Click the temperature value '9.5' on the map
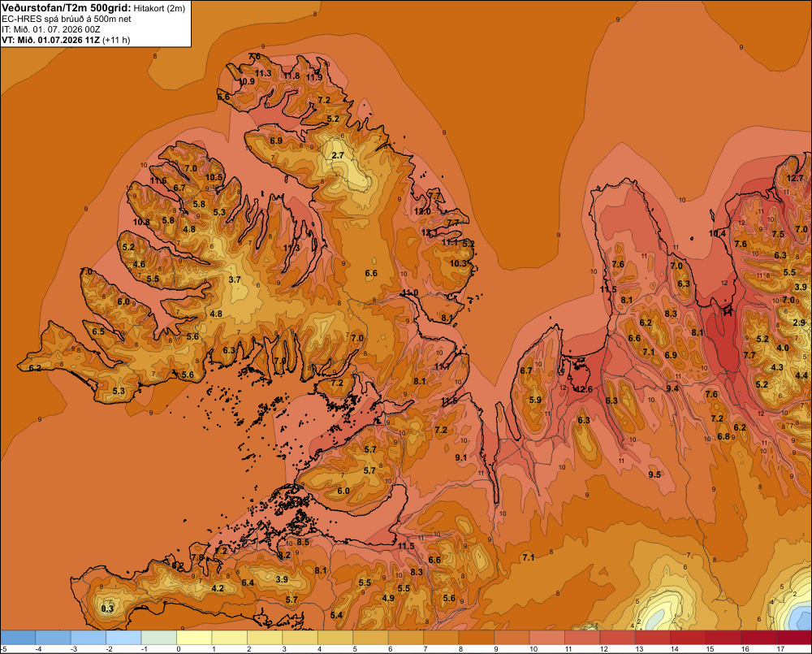The height and width of the screenshot is (654, 812). 654,474
